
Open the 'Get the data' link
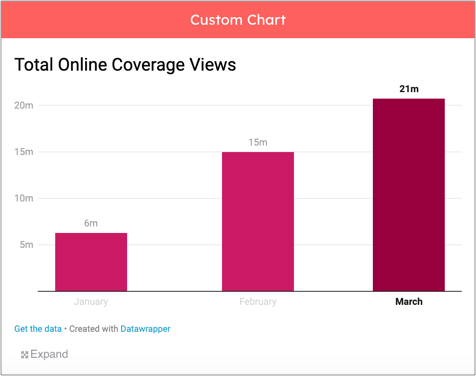[x=38, y=329]
